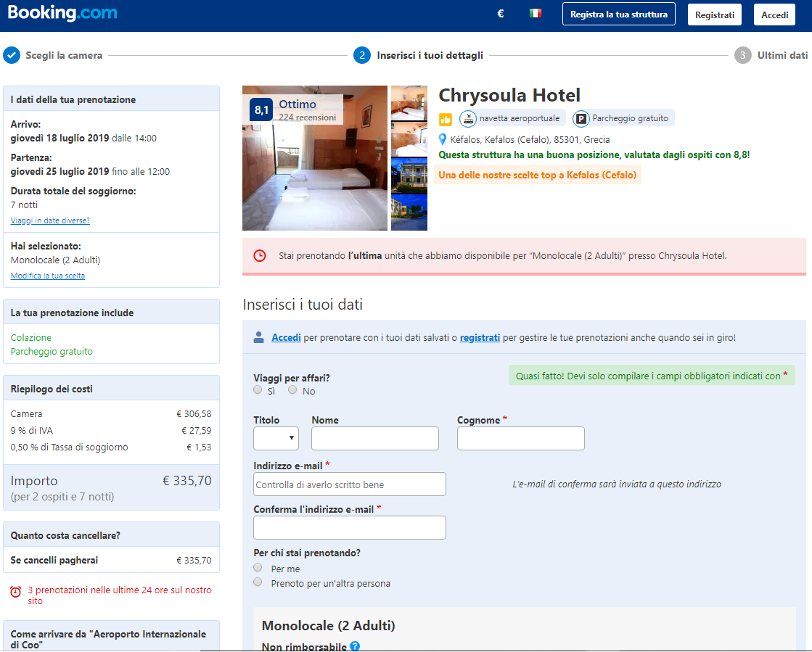
Task: Click the step 2 circle icon
Action: pos(362,55)
